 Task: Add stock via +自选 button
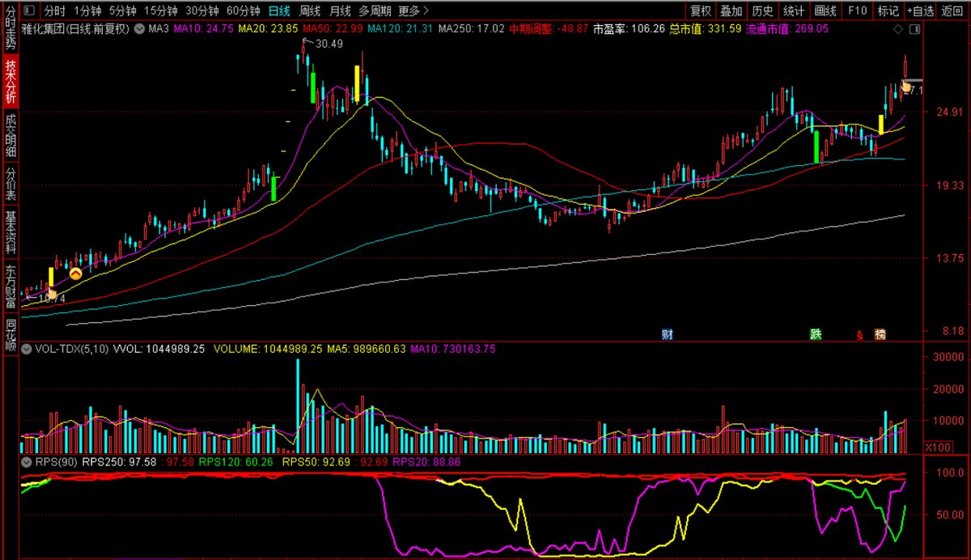(921, 11)
